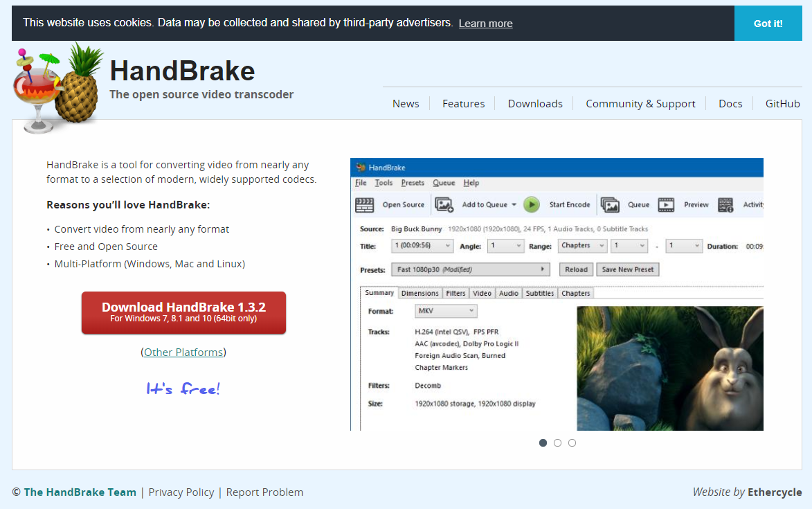Click the Save New Preset button
Screen dimensions: 812x509
pos(628,270)
